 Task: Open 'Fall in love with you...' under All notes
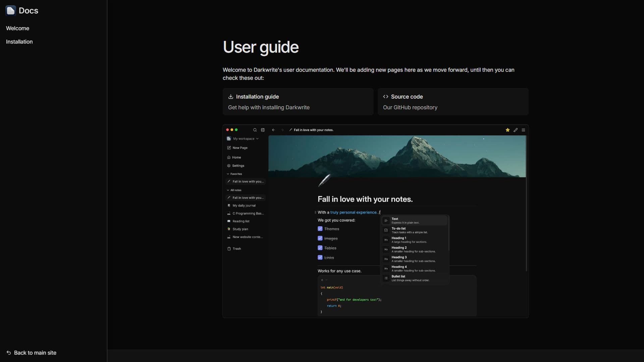[x=246, y=198]
